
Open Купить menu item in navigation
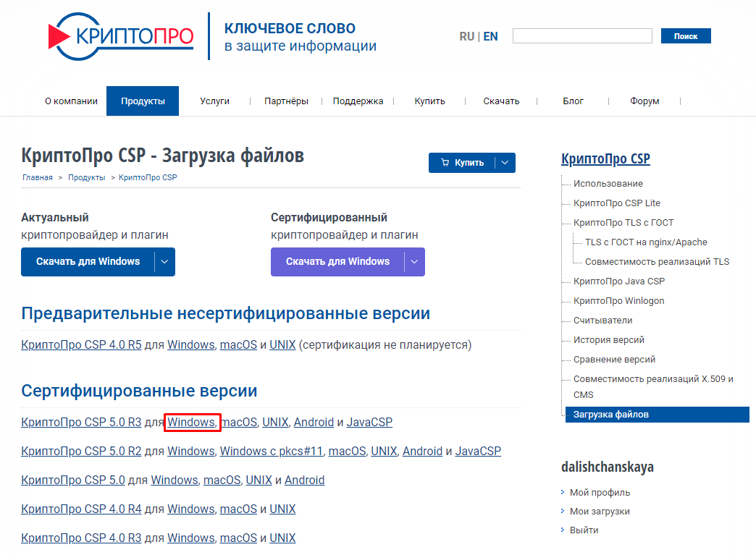(x=429, y=101)
